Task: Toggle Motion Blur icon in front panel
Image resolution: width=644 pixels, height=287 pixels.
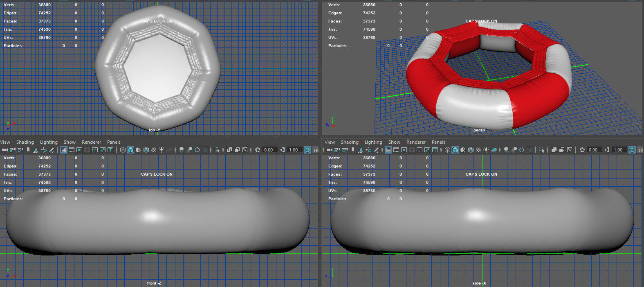Action: pos(189,150)
